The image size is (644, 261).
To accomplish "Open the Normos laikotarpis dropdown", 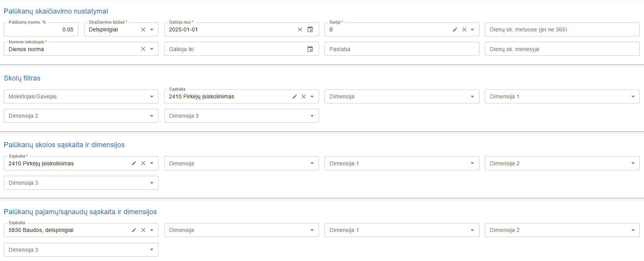I will click(152, 49).
